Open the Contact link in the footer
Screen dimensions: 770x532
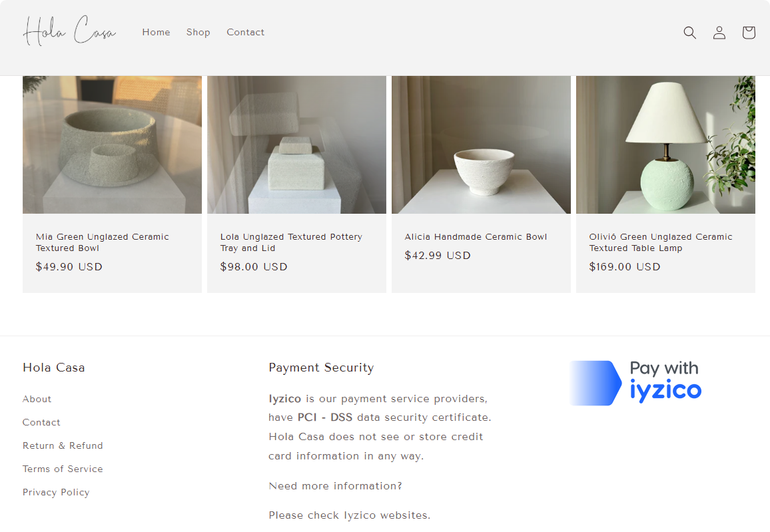[41, 422]
